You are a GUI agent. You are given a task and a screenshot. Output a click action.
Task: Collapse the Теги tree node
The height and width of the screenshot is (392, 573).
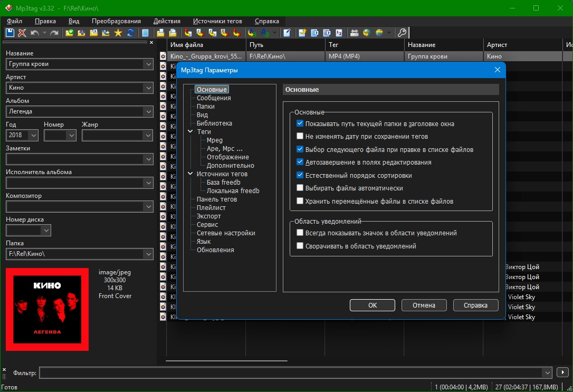point(190,132)
